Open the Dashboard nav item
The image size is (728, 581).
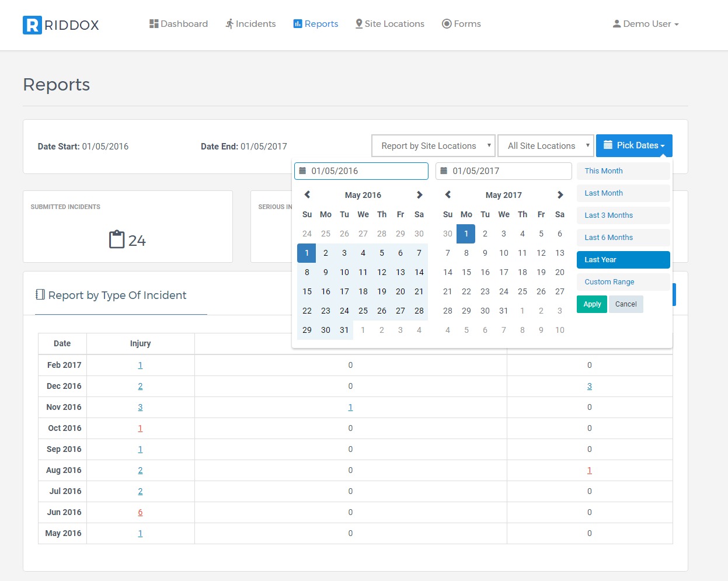coord(179,24)
